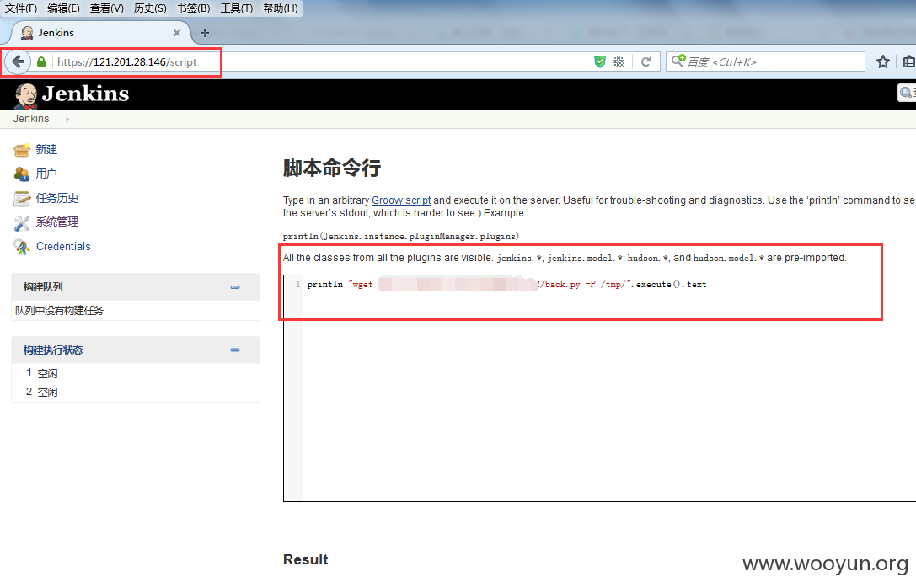This screenshot has height=588, width=916.
Task: Collapse the 构建队列 panel
Action: (x=235, y=287)
